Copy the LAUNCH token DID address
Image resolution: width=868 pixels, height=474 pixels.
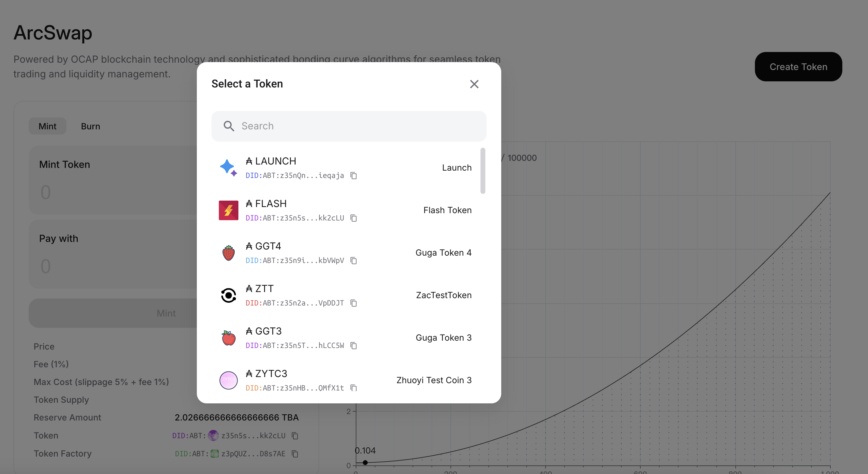(x=354, y=176)
